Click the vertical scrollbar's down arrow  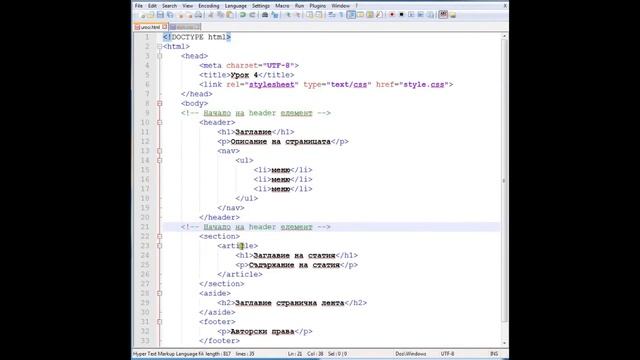pyautogui.click(x=504, y=343)
